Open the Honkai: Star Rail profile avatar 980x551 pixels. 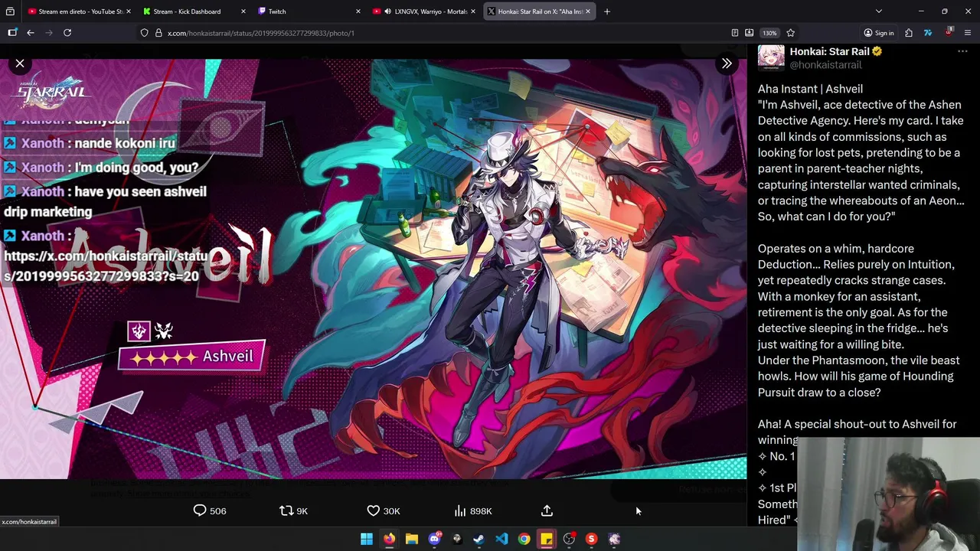tap(771, 58)
